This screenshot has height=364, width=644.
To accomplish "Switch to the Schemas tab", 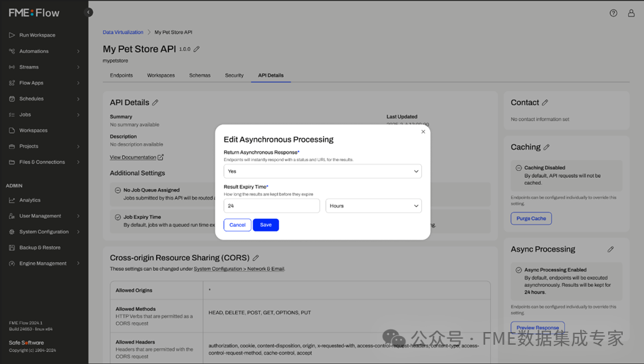I will (x=199, y=75).
